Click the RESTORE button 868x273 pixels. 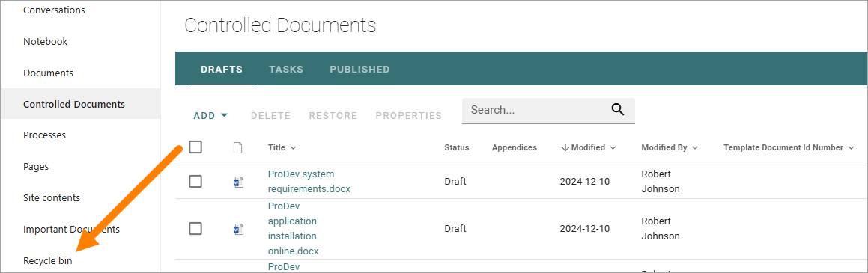pyautogui.click(x=333, y=115)
